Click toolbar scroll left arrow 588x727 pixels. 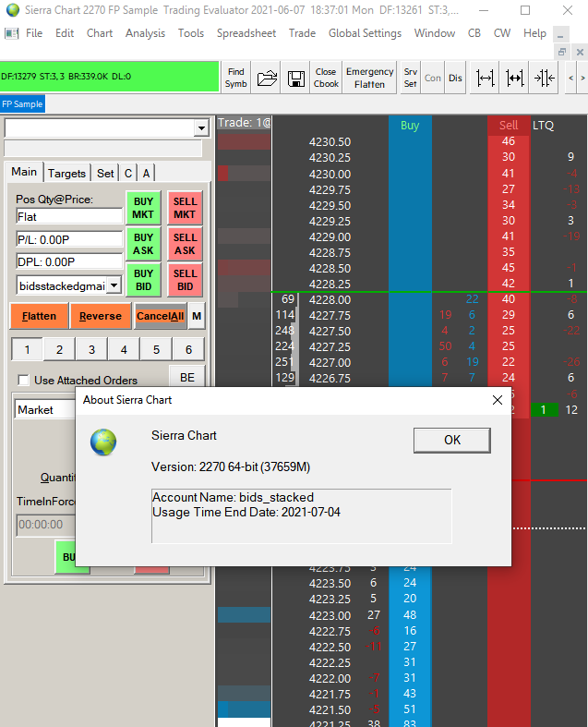[x=570, y=78]
